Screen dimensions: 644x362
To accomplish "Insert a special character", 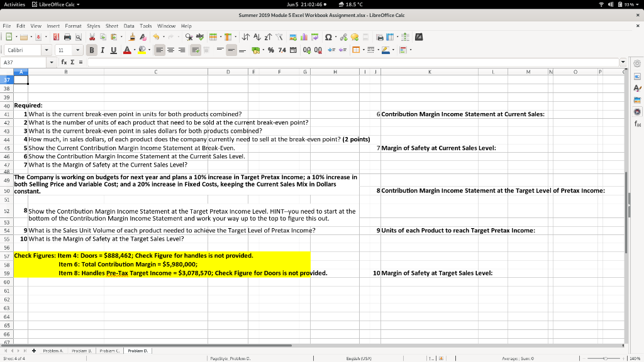I will click(328, 37).
